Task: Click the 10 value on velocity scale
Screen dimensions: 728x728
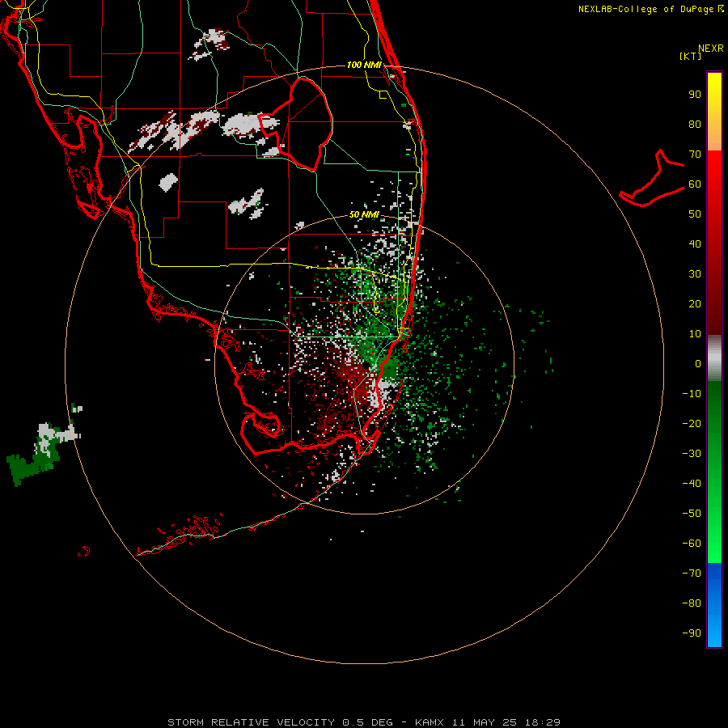Action: (x=695, y=334)
